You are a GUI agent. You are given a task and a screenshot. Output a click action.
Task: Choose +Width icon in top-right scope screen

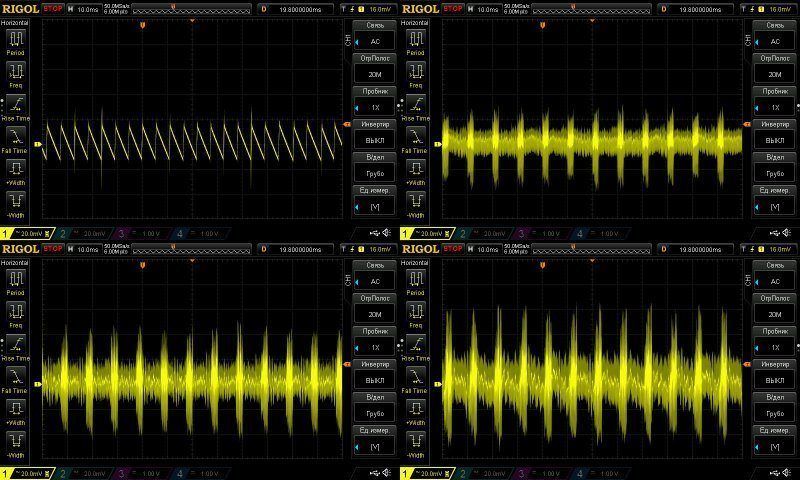coord(416,168)
